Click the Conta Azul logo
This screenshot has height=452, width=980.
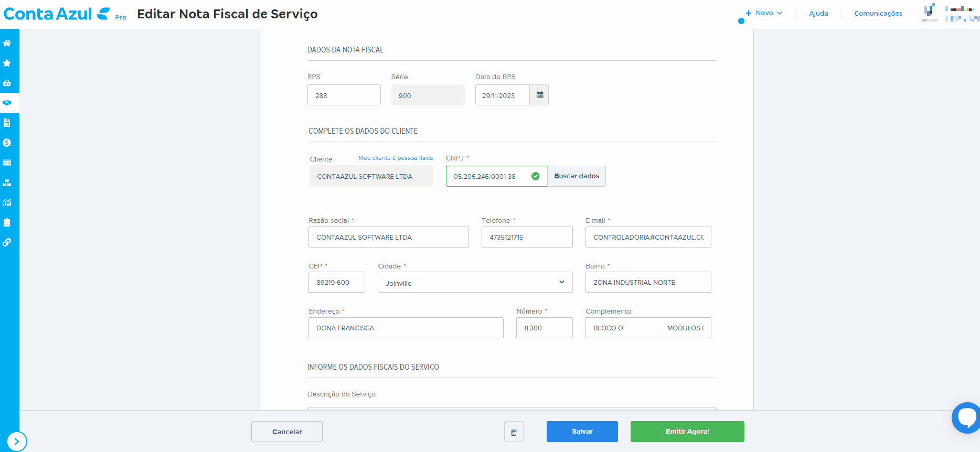coord(57,14)
